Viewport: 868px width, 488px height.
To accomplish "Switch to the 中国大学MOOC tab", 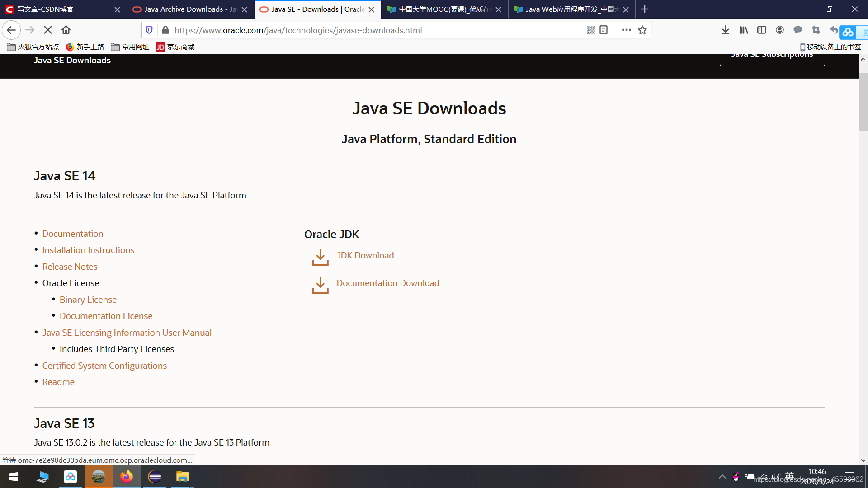I will tap(445, 9).
